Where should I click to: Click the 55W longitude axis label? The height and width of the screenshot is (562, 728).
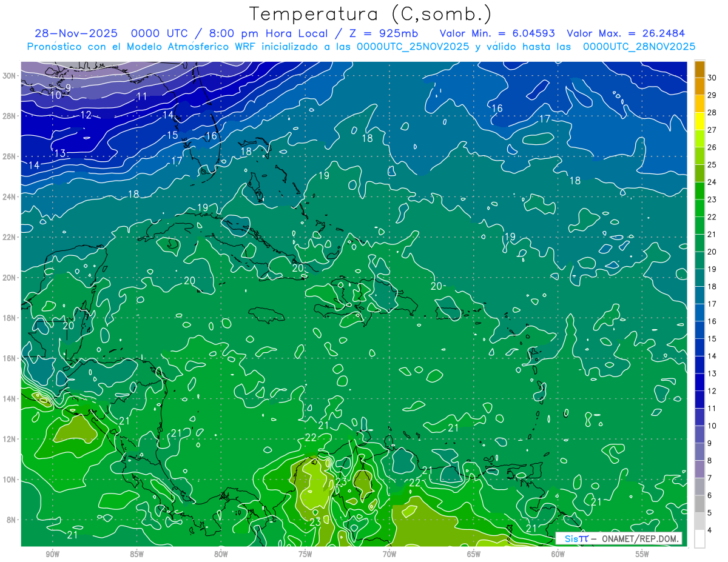[x=642, y=554]
